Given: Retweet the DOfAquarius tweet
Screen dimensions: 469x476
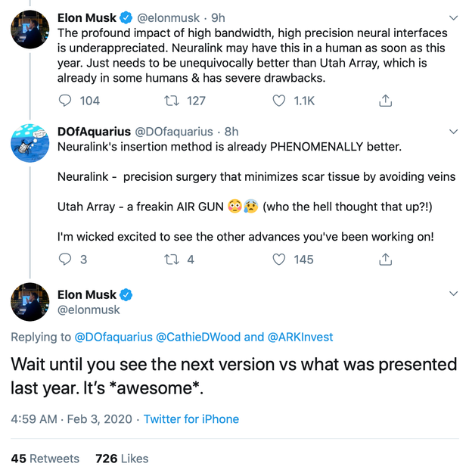Looking at the screenshot, I should coord(172,260).
